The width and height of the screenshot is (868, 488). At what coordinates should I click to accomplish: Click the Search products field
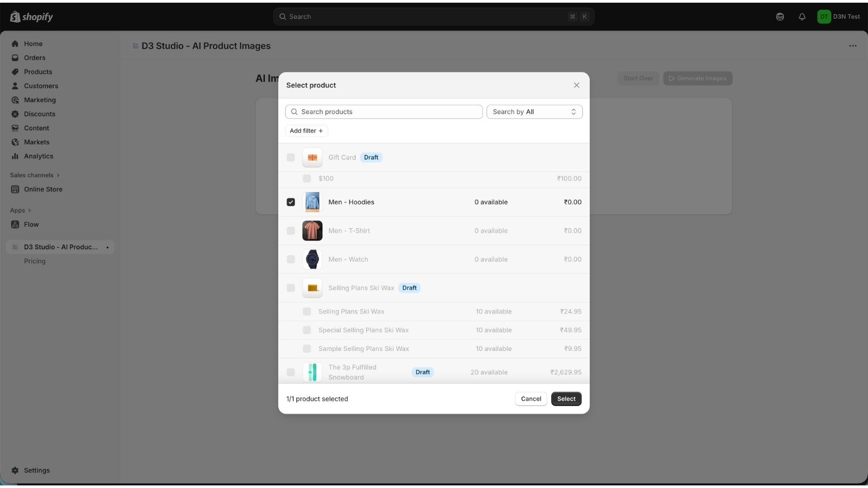pyautogui.click(x=384, y=112)
